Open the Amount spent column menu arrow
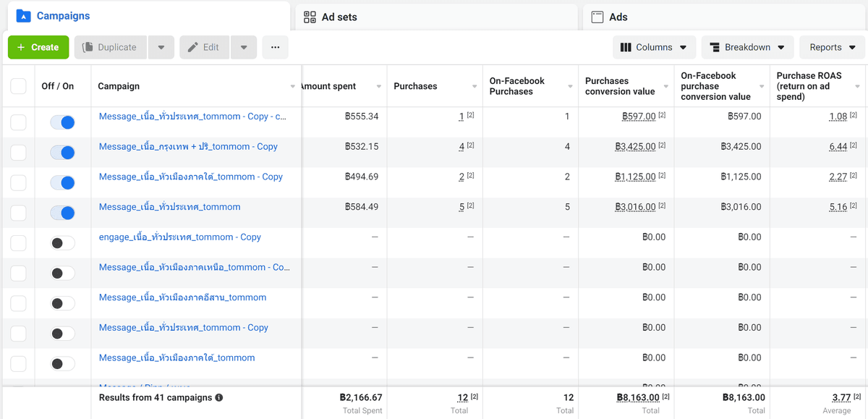868x419 pixels. point(379,87)
